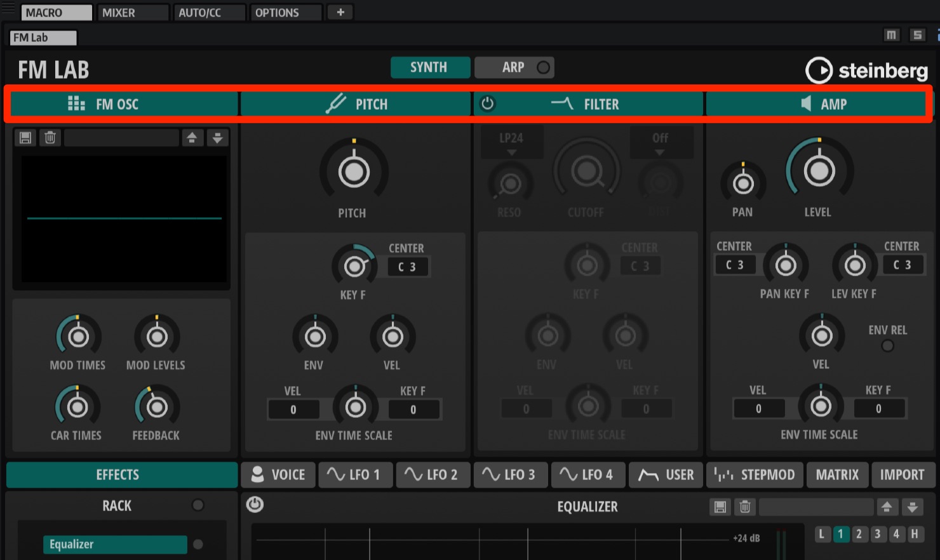
Task: Load next FM OSC preset with down arrow
Action: click(217, 138)
